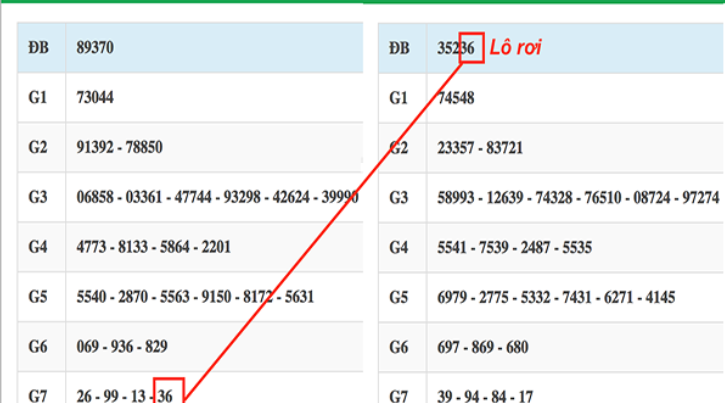Click the red "Lô rơi" annotation text
This screenshot has height=403, width=725.
[516, 47]
